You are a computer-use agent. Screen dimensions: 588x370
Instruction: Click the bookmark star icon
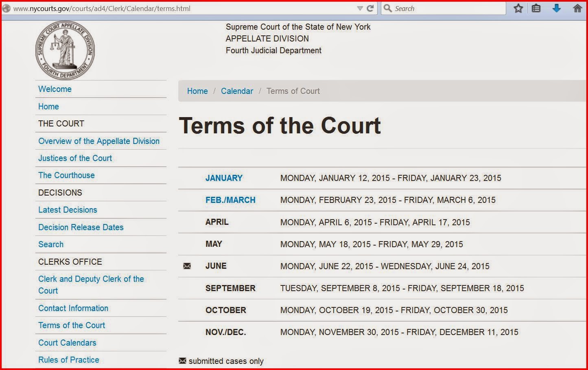[x=518, y=8]
